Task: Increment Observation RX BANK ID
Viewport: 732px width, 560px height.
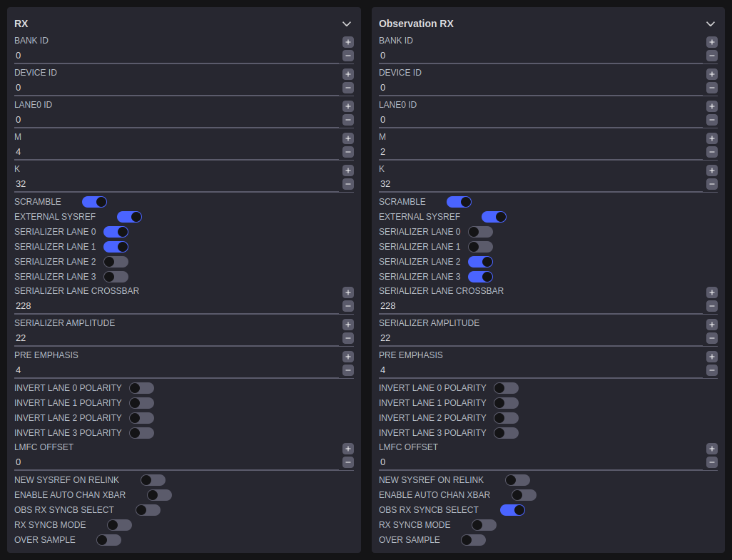Action: click(711, 42)
